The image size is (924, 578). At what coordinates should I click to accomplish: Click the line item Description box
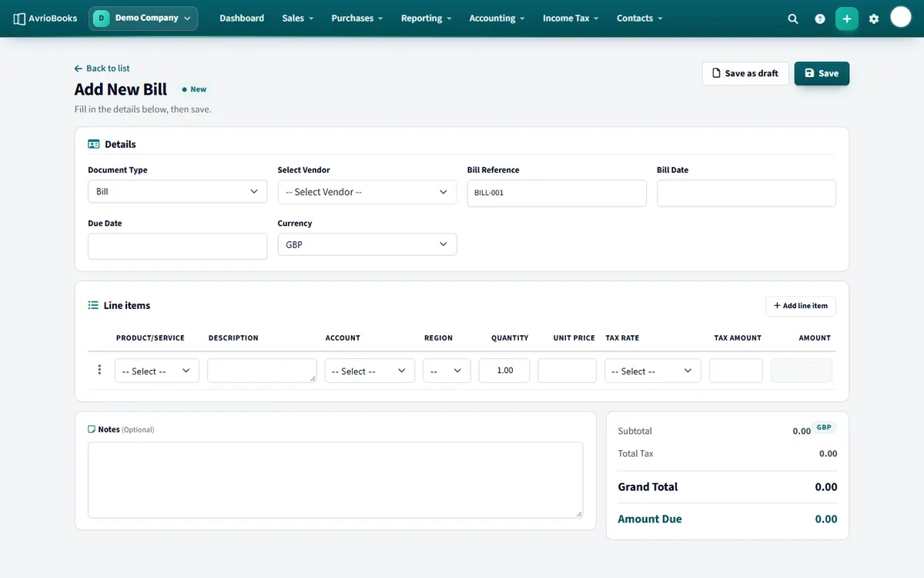click(262, 371)
